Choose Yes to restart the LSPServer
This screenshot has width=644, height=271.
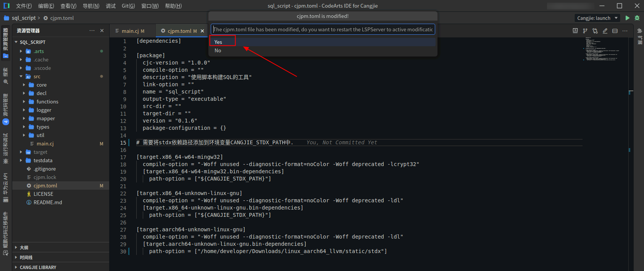323,42
